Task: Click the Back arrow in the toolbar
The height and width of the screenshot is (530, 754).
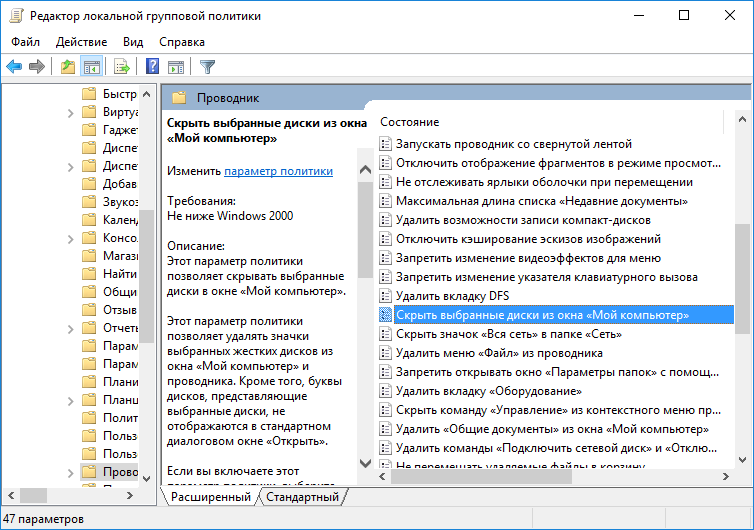Action: tap(14, 67)
